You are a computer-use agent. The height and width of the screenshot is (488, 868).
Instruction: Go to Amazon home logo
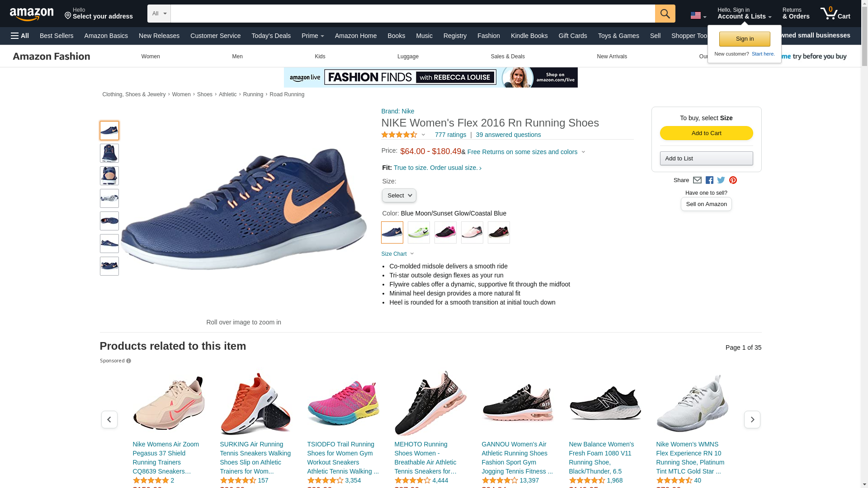[x=32, y=14]
